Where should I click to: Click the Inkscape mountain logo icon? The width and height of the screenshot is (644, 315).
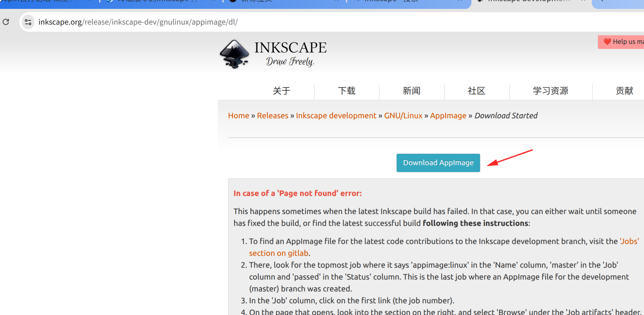click(x=234, y=54)
